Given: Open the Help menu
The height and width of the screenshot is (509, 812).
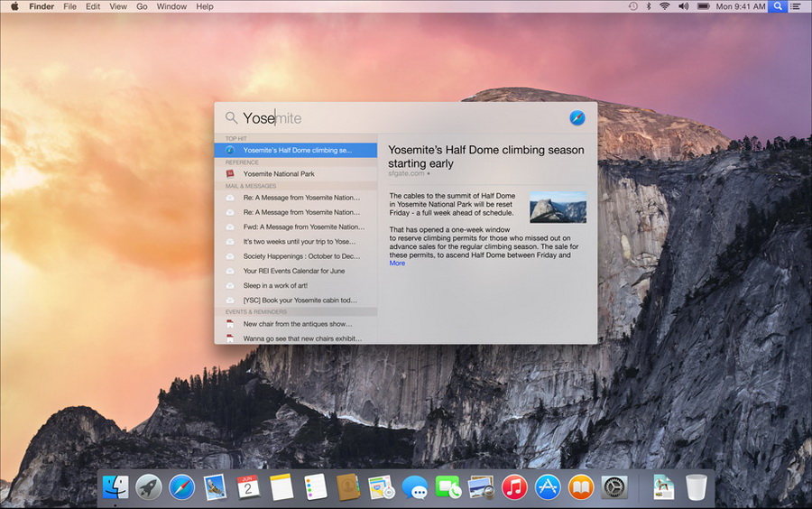Looking at the screenshot, I should [x=205, y=6].
